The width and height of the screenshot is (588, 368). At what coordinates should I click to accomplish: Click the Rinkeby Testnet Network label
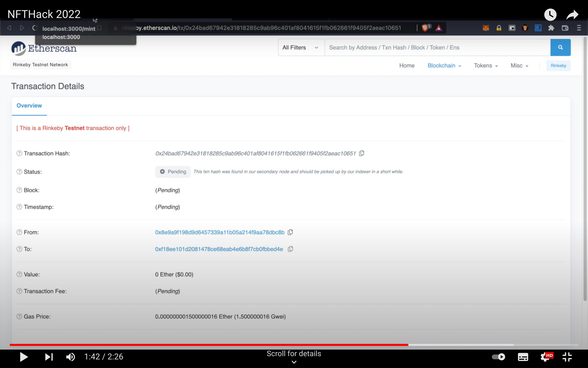click(x=40, y=65)
